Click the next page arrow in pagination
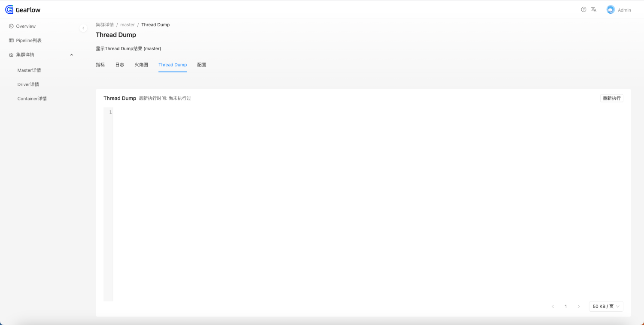Viewport: 644px width, 325px height. [579, 306]
